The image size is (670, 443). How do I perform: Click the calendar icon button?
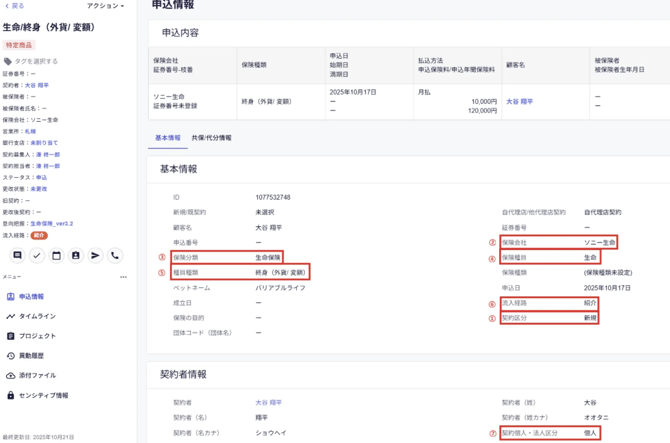coord(56,256)
